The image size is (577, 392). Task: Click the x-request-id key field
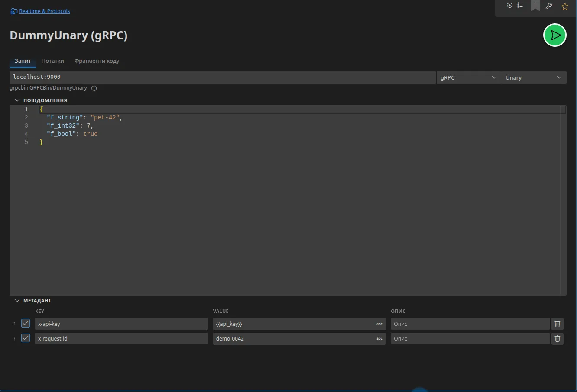point(121,338)
